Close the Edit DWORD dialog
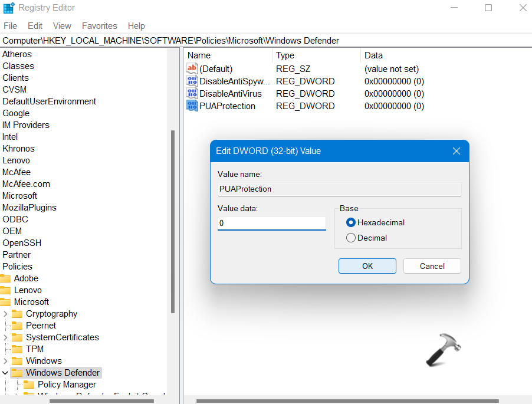This screenshot has width=532, height=404. click(457, 151)
